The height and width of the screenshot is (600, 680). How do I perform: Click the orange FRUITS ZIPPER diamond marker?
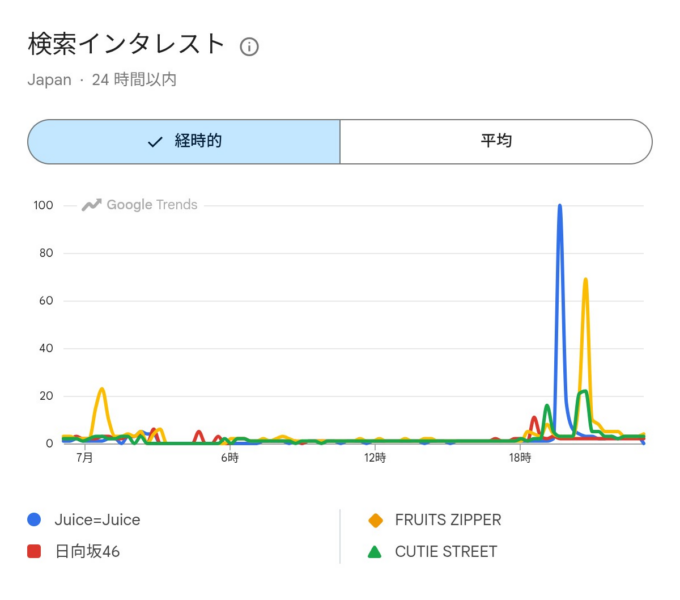click(376, 520)
